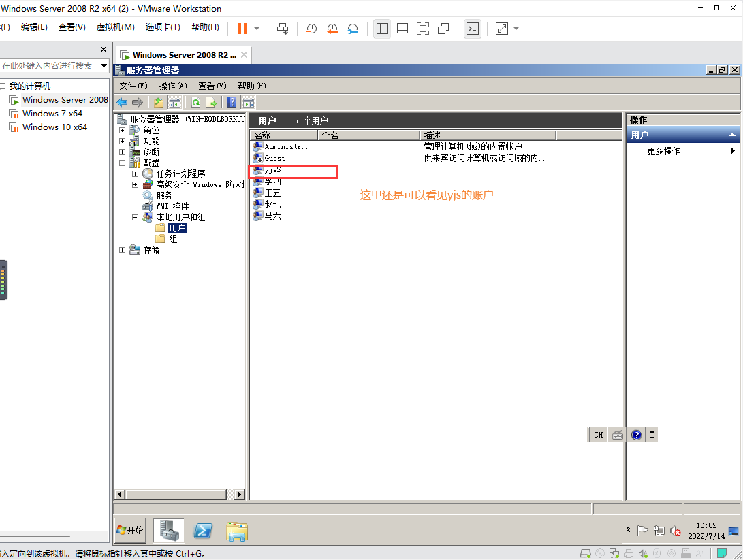Collapse the 配置 tree node

[x=123, y=163]
